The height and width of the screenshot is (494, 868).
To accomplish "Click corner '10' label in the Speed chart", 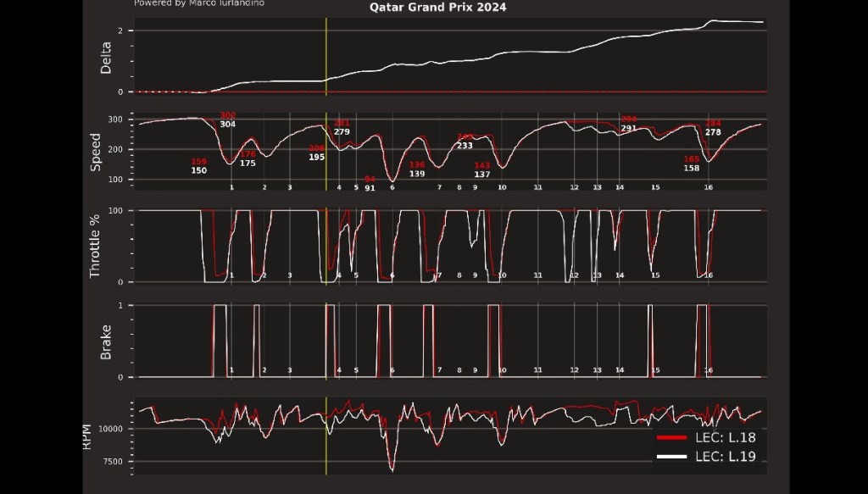I will [502, 187].
